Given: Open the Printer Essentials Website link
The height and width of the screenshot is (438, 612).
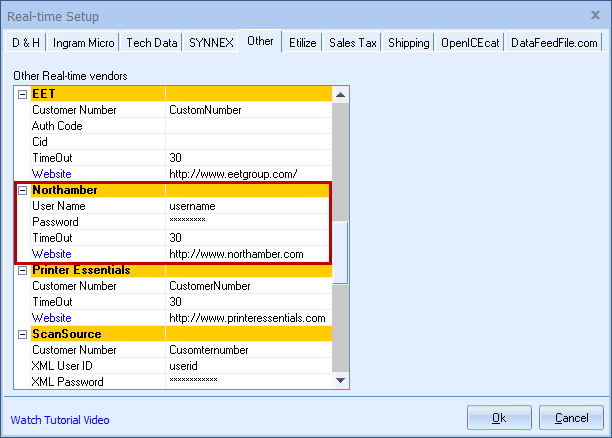Looking at the screenshot, I should click(x=52, y=318).
